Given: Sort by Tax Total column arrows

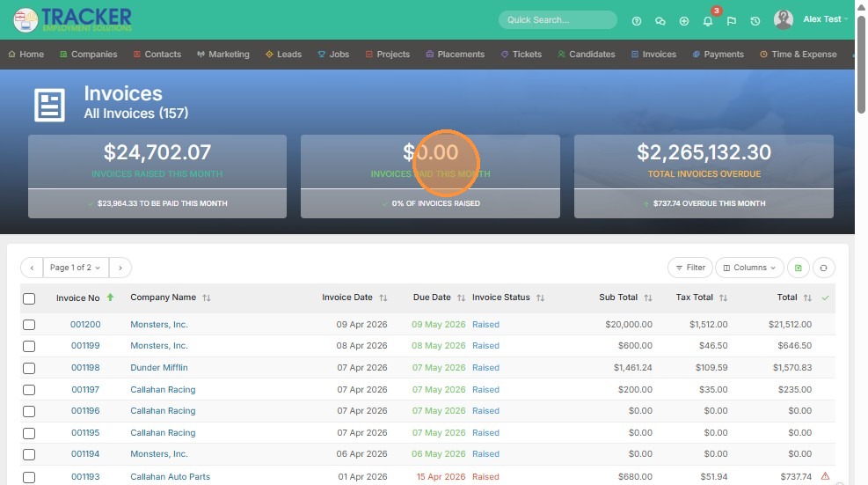Looking at the screenshot, I should 723,298.
